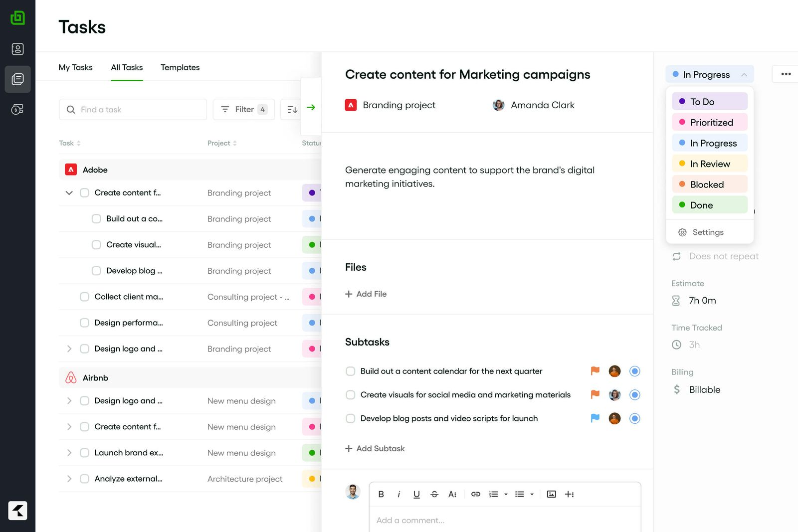Apply strikethrough formatting in comment editor
This screenshot has width=798, height=532.
point(434,494)
